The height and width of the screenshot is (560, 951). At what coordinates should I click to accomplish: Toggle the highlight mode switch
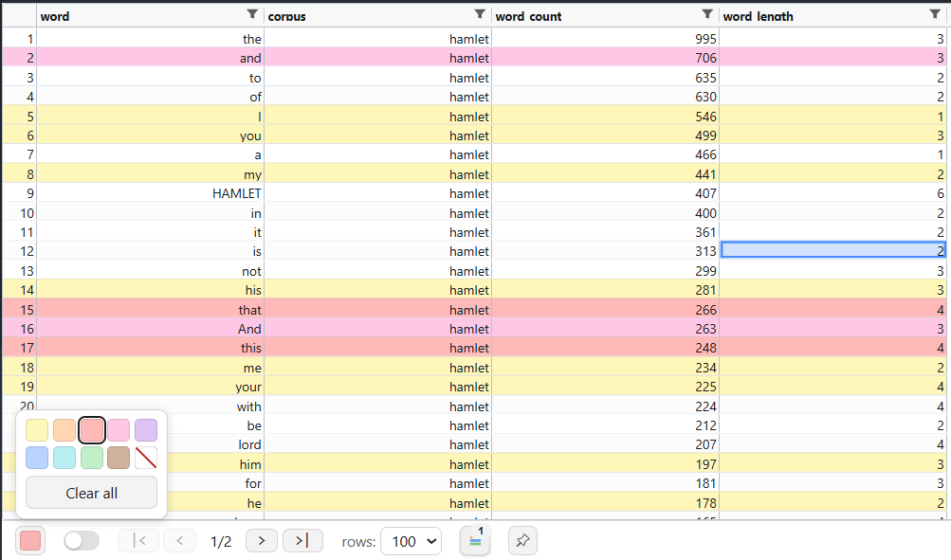click(82, 541)
